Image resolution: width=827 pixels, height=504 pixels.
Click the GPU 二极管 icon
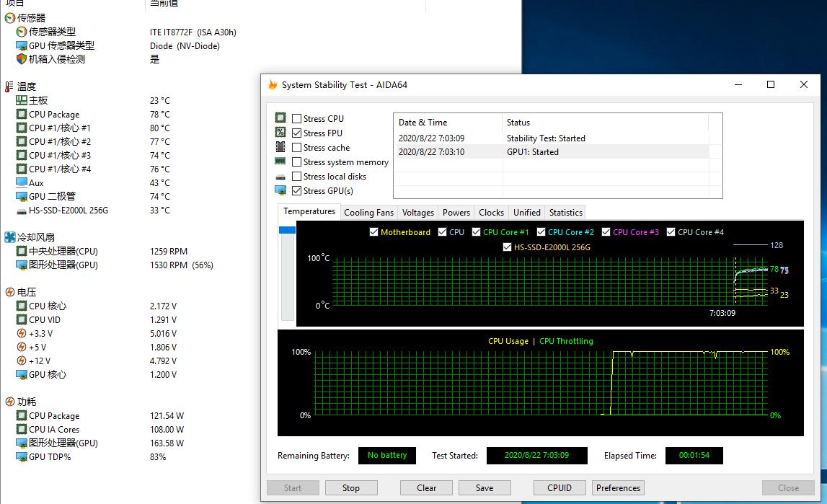pyautogui.click(x=21, y=196)
